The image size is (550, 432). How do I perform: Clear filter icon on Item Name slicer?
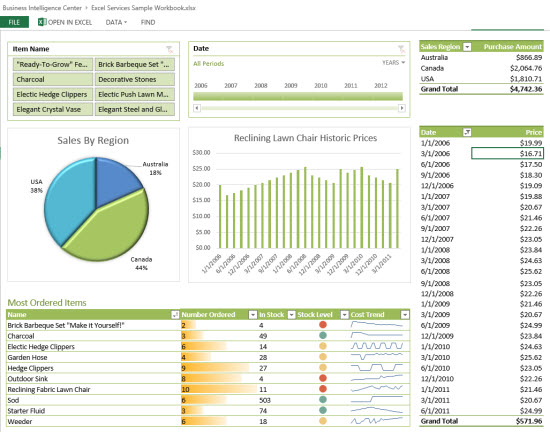point(169,49)
